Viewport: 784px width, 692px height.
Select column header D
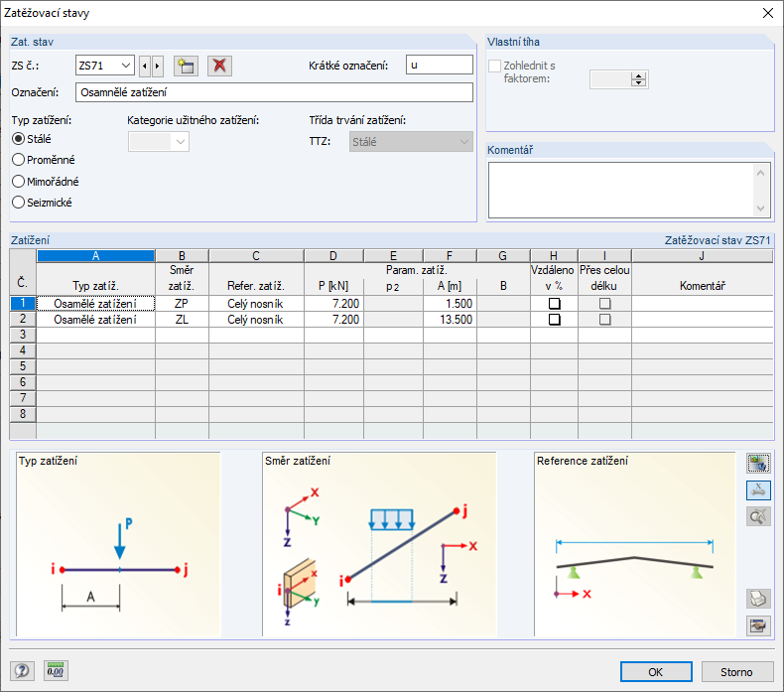coord(333,256)
